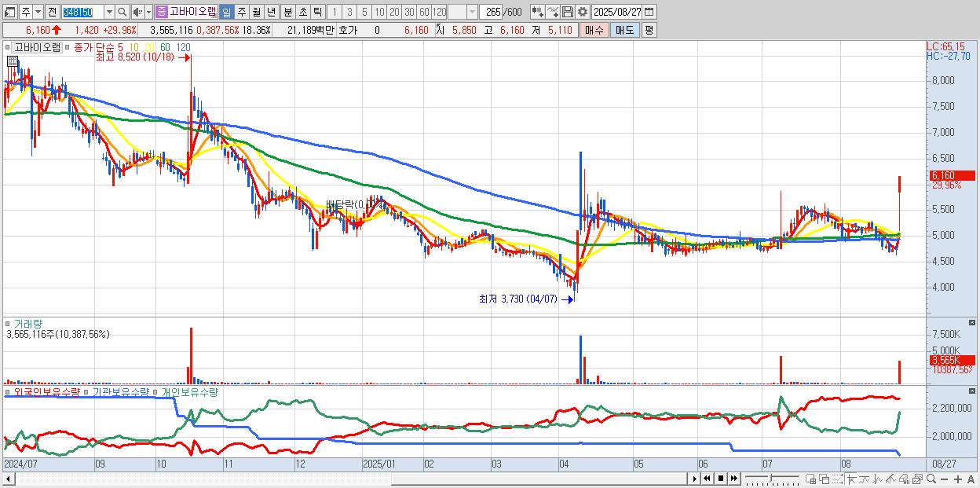Click the rewind button in the playback controls
The image size is (980, 488).
click(707, 479)
